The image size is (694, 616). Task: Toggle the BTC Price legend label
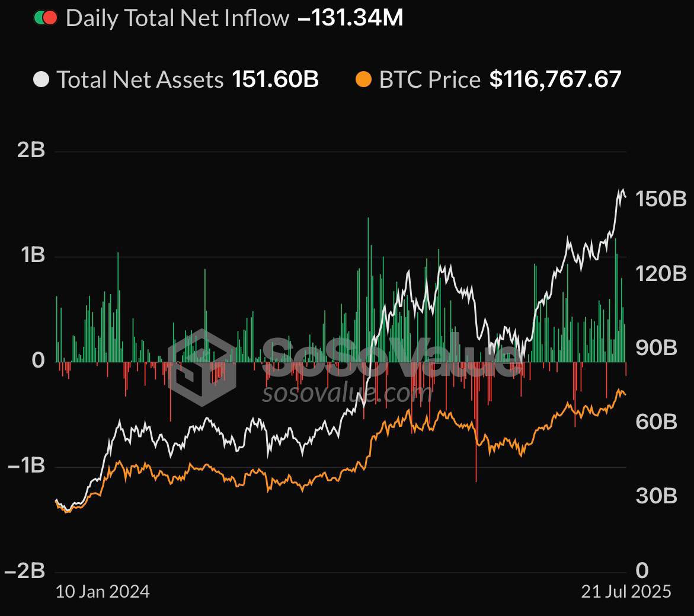pyautogui.click(x=429, y=79)
